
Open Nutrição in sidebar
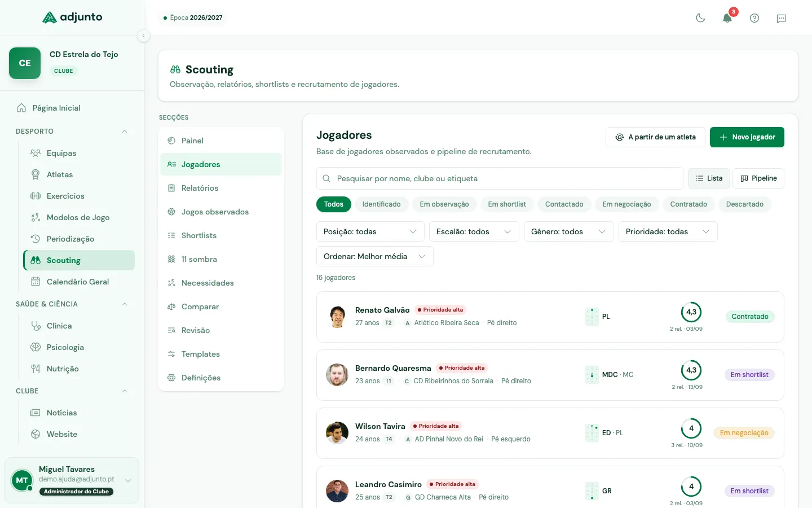tap(79, 369)
